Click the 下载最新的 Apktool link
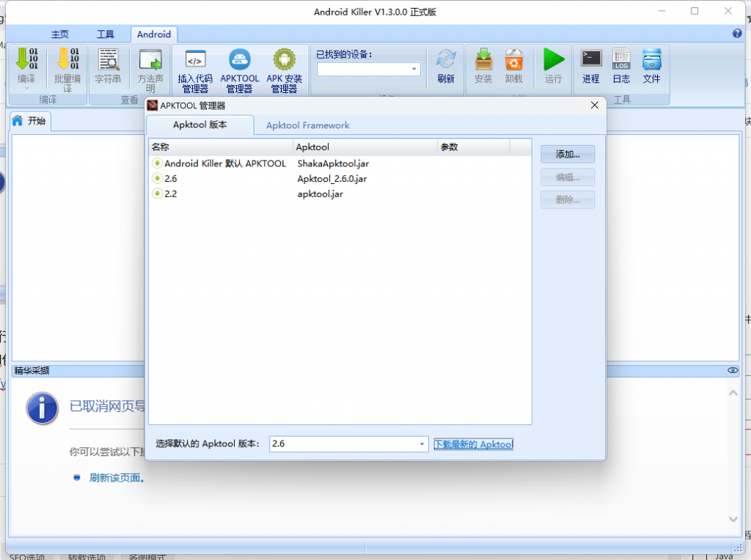Viewport: 751px width, 560px height. tap(474, 444)
